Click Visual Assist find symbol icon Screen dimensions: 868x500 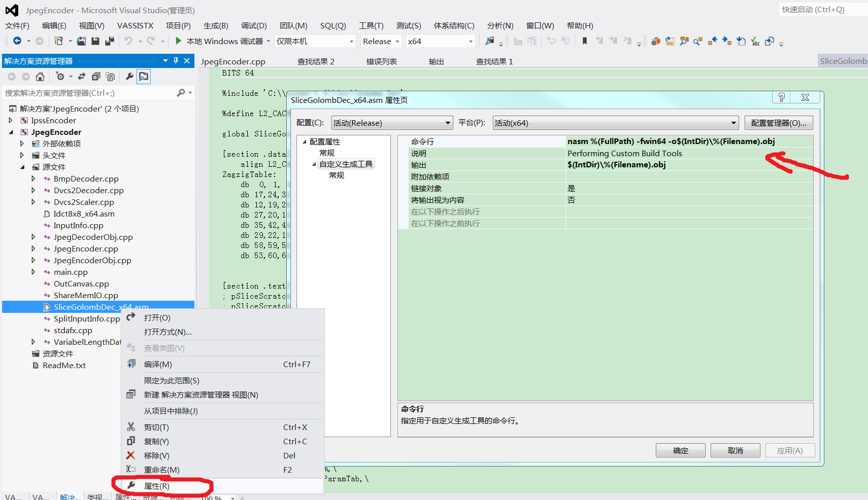[684, 41]
